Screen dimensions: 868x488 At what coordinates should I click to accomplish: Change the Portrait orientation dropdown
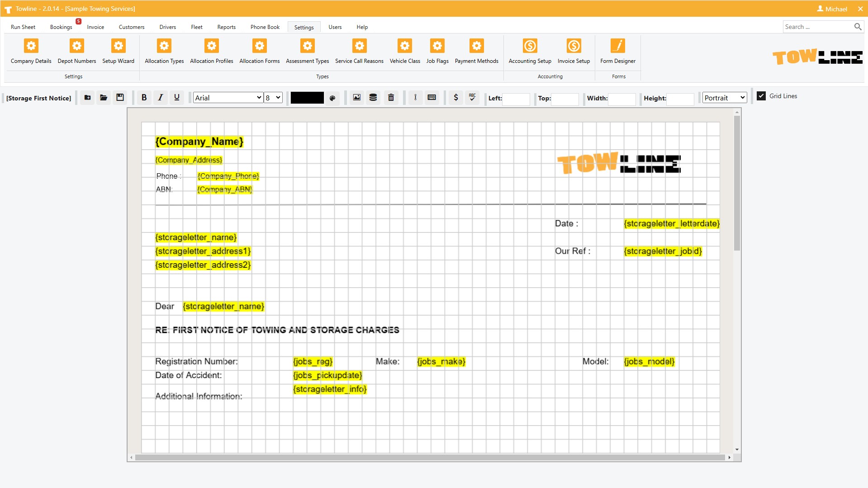(x=724, y=98)
